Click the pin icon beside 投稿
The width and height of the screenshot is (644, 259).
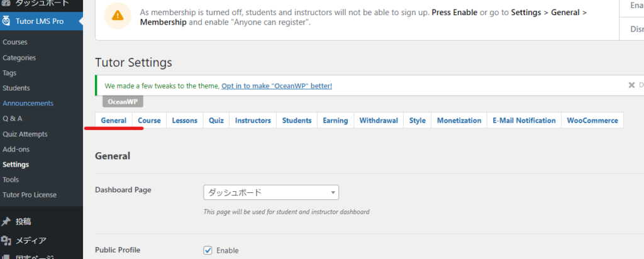coord(6,221)
